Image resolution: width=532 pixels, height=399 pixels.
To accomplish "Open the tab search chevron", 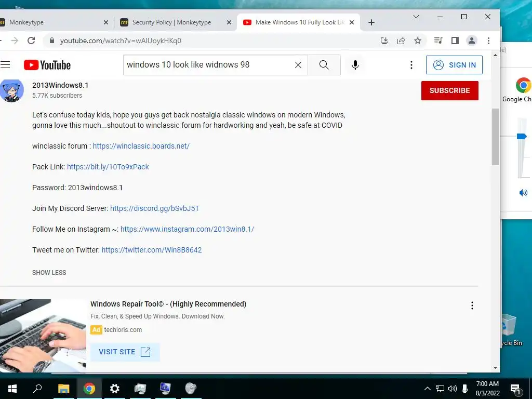I will point(416,17).
